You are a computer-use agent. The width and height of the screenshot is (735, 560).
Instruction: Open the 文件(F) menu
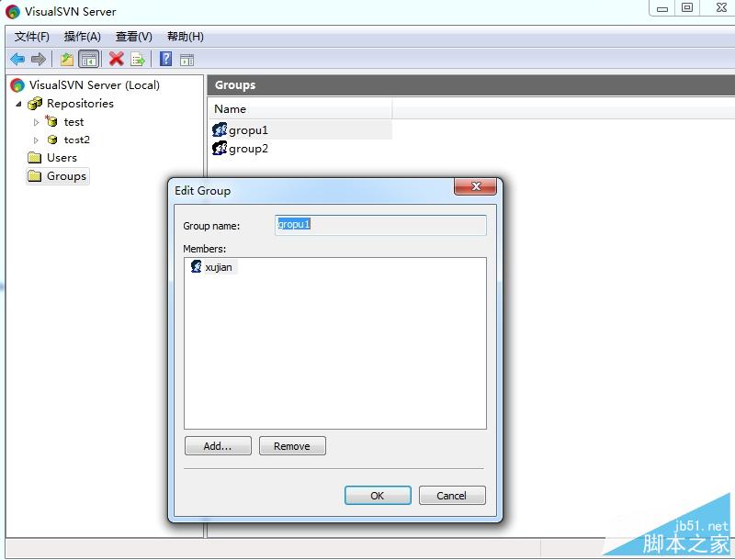click(x=32, y=37)
